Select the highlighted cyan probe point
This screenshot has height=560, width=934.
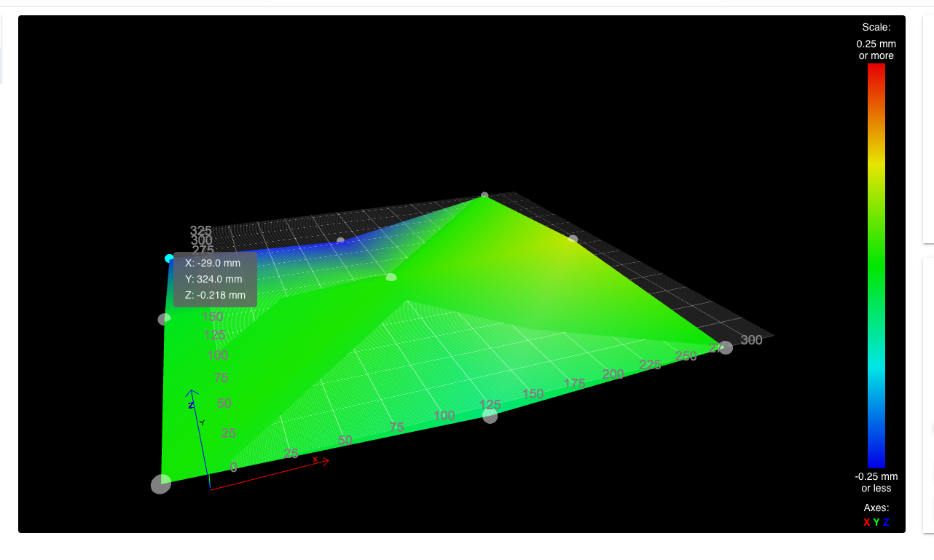170,259
